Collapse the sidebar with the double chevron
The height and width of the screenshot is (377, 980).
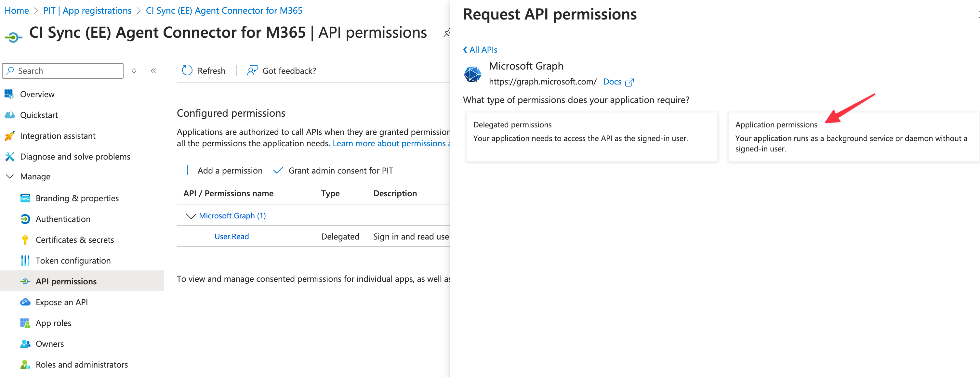153,71
